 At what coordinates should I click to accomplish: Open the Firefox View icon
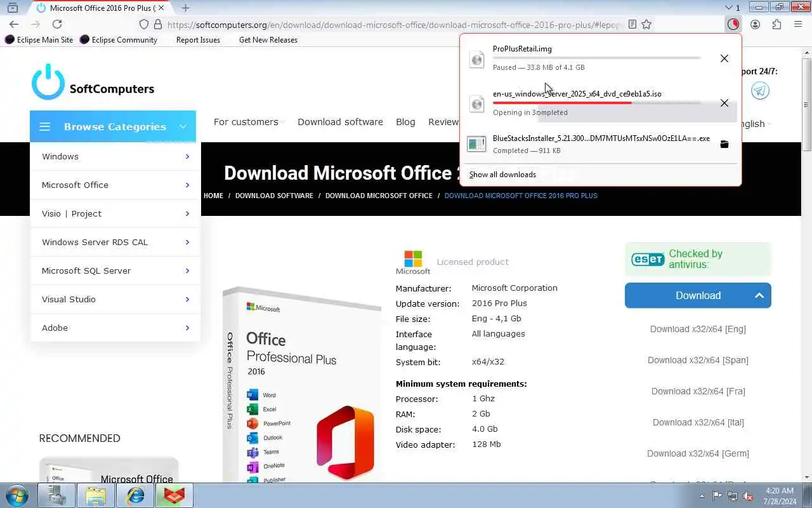(12, 8)
